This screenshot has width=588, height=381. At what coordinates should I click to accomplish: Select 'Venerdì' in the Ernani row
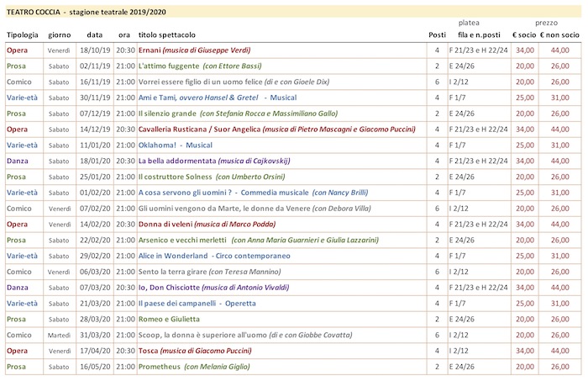tap(59, 50)
